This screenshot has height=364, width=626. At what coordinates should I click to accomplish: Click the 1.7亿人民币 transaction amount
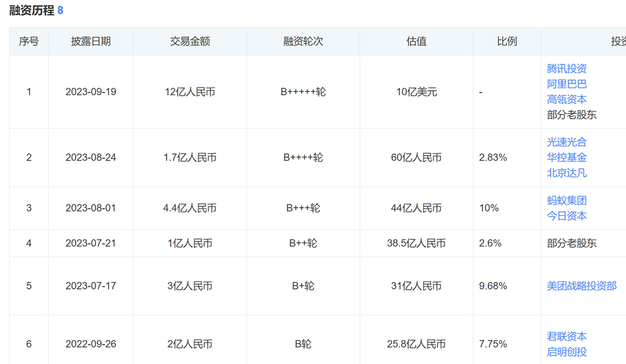(190, 158)
